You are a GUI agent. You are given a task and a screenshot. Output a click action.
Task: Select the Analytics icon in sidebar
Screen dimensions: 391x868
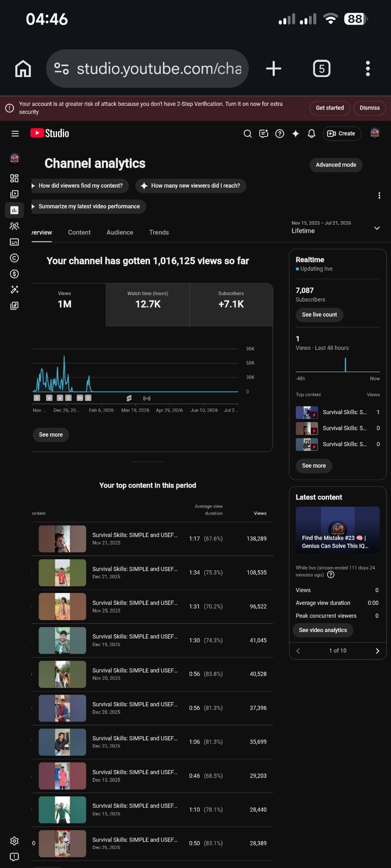pyautogui.click(x=15, y=210)
